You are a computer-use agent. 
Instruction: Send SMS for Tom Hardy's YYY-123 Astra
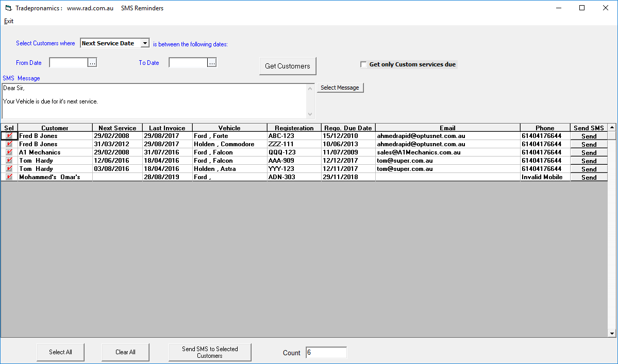[589, 169]
